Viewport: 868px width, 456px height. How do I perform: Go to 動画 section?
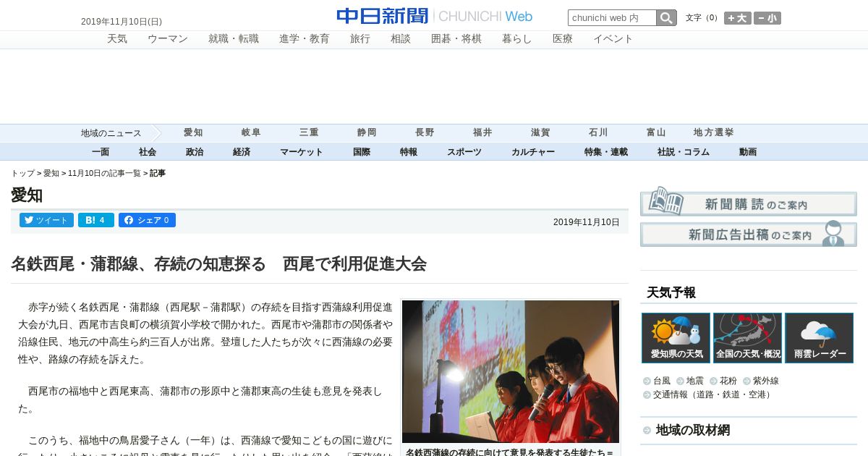coord(748,152)
